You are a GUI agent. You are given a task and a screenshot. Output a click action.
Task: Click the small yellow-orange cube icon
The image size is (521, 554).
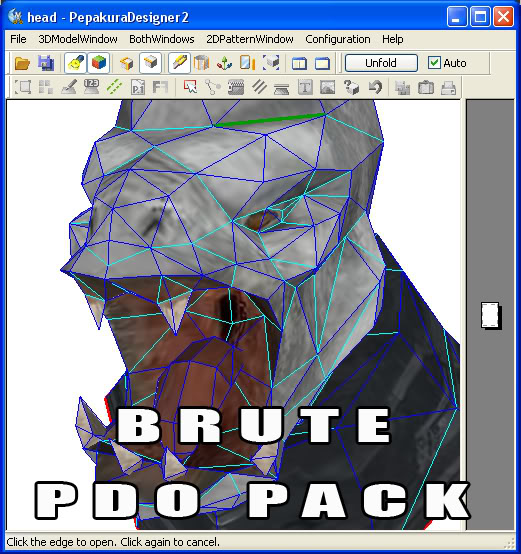[126, 63]
